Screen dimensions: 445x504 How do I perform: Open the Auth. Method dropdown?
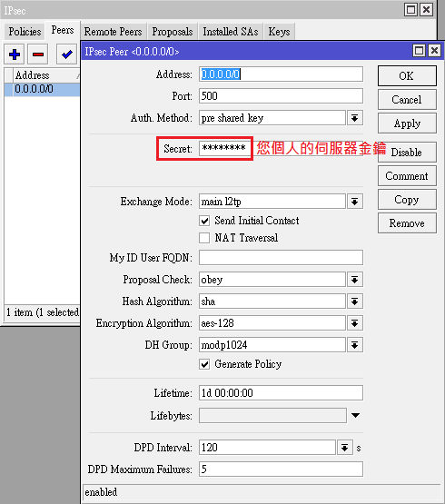355,118
